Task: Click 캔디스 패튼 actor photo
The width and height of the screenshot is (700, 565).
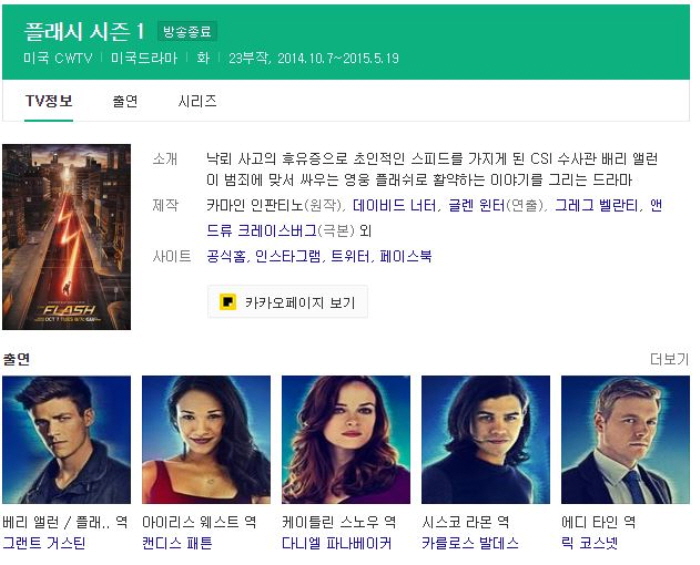Action: (x=206, y=440)
